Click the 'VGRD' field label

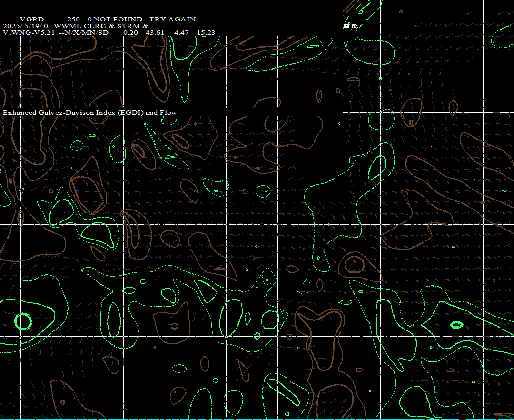pos(32,20)
